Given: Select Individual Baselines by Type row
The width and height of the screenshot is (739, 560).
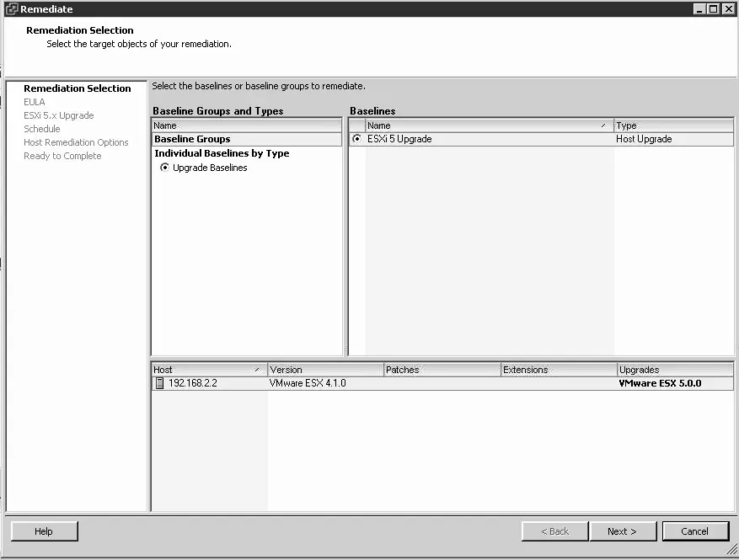Looking at the screenshot, I should pyautogui.click(x=247, y=153).
